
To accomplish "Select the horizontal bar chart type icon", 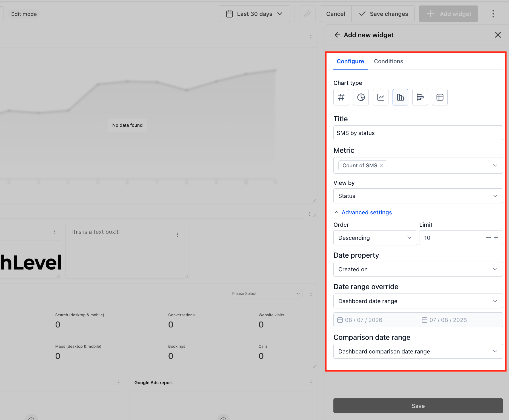I will point(420,97).
